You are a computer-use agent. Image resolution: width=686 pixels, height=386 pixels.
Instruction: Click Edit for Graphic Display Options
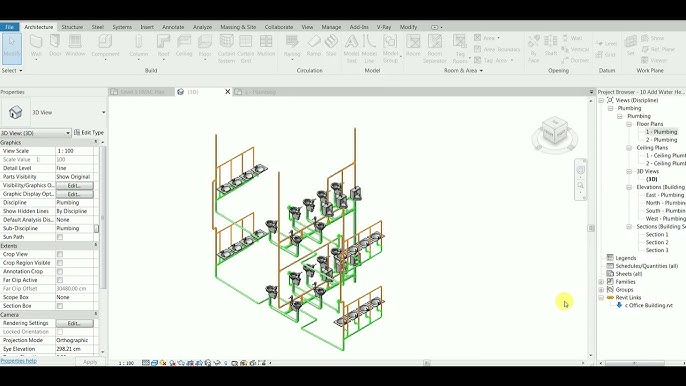74,194
